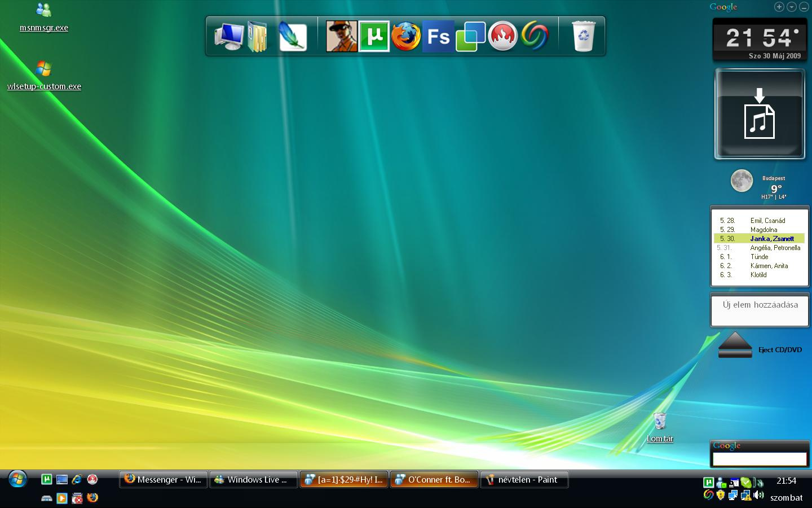The width and height of the screenshot is (812, 508).
Task: Open the network tray icon with warning sign
Action: coord(745,496)
